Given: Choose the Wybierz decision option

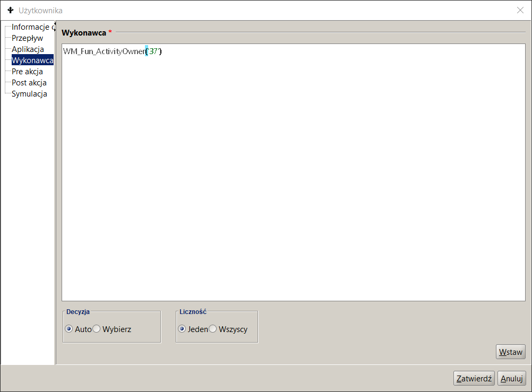Looking at the screenshot, I should click(x=97, y=329).
